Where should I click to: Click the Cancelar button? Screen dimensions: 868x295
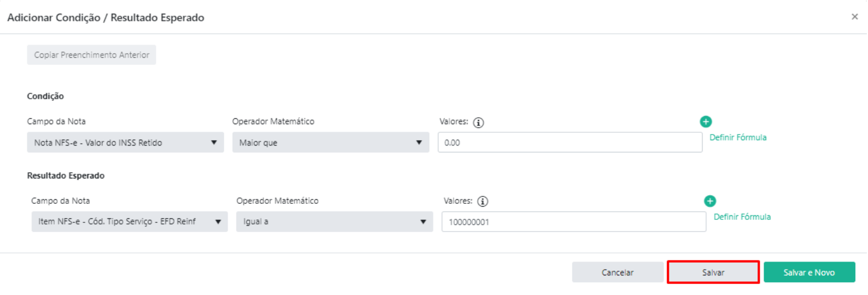(618, 272)
